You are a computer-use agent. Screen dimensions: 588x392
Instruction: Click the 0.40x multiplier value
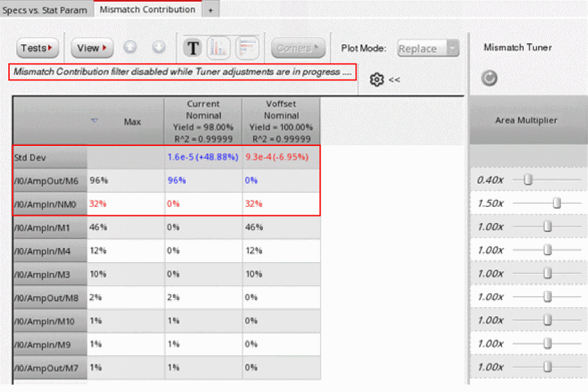point(490,180)
